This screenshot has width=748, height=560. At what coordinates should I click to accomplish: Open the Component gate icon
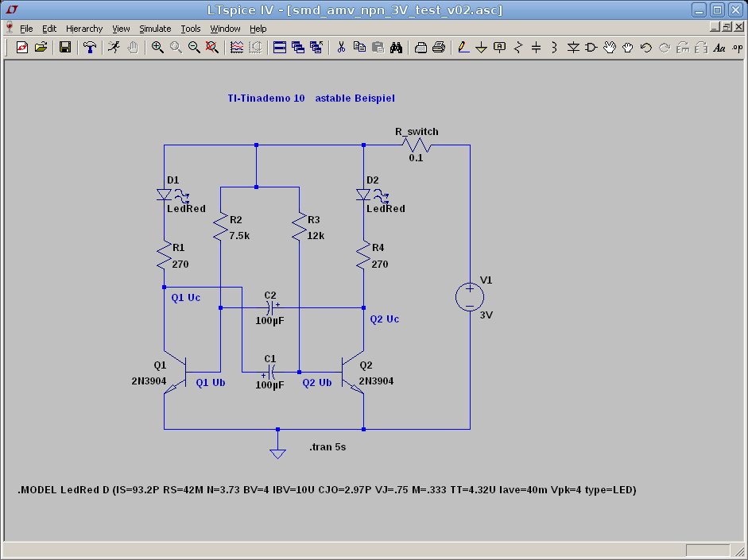click(591, 47)
